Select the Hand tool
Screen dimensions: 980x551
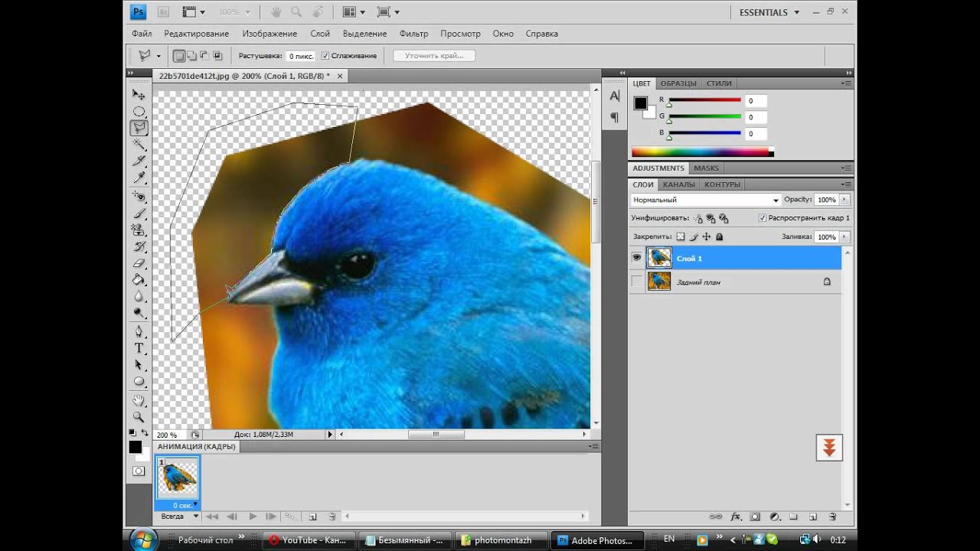pos(139,400)
